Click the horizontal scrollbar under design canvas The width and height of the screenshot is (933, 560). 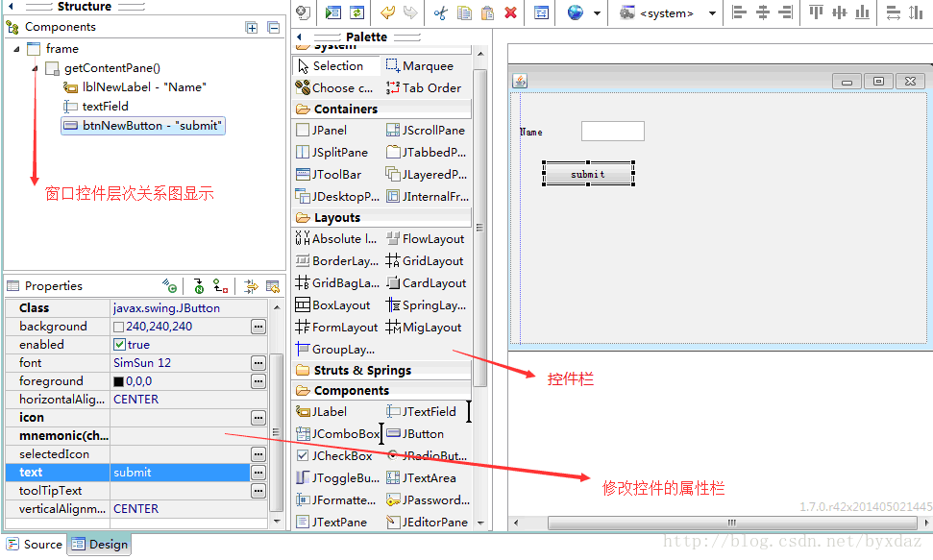tap(732, 523)
